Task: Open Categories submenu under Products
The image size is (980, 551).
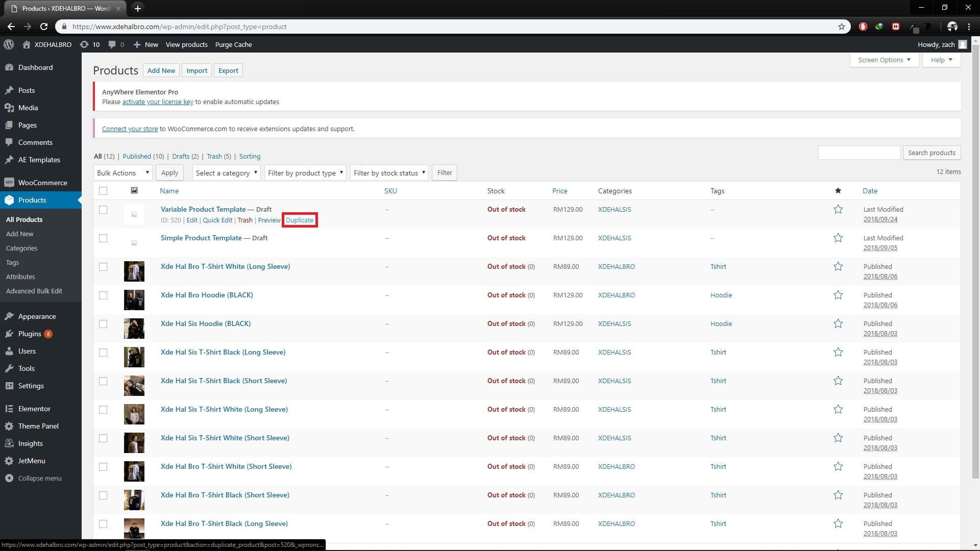Action: 21,248
